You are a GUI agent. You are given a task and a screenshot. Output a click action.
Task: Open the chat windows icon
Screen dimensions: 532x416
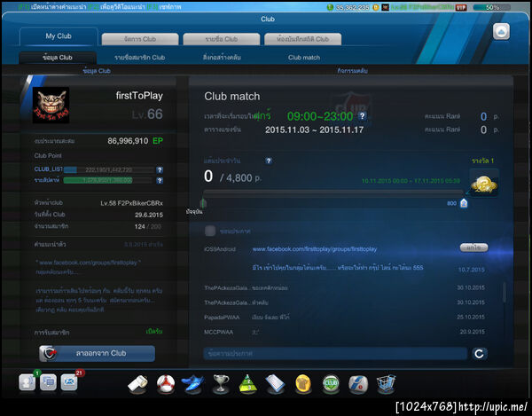coord(48,382)
